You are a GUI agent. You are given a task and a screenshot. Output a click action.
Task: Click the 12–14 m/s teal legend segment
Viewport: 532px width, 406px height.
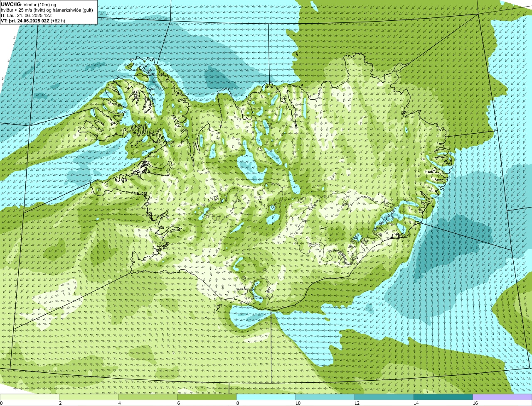click(384, 397)
